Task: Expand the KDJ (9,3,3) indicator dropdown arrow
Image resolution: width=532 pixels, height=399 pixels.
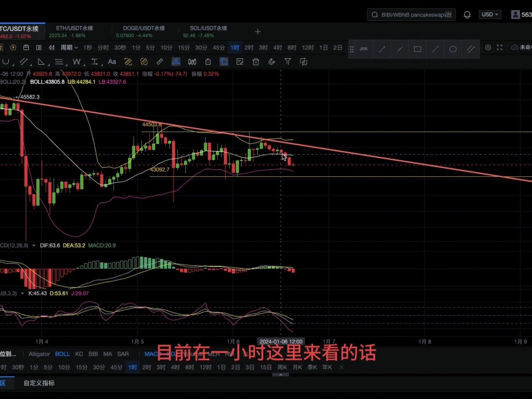Action: [x=22, y=293]
